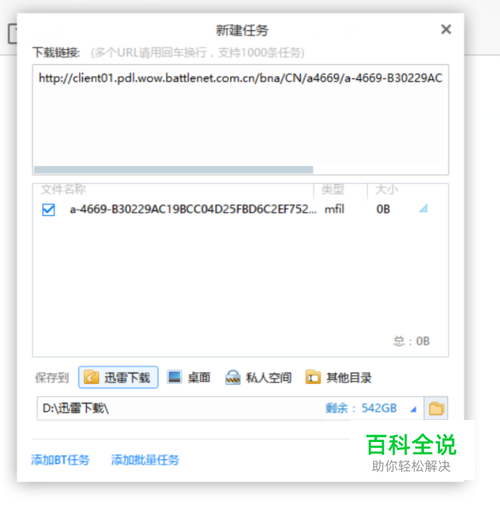
Task: Click the browse folder icon button
Action: [x=436, y=408]
